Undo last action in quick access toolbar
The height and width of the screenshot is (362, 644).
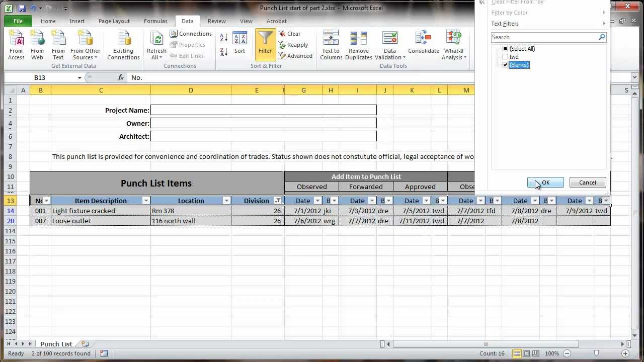click(x=34, y=9)
